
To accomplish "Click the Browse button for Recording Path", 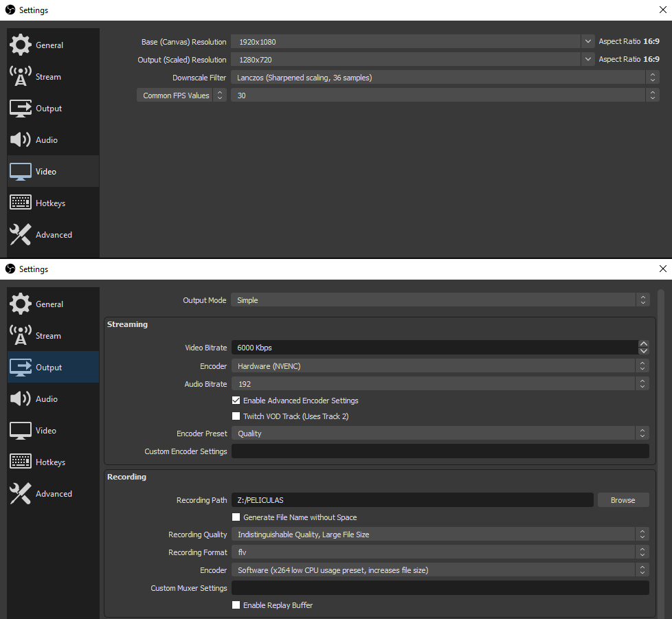I will click(x=623, y=500).
